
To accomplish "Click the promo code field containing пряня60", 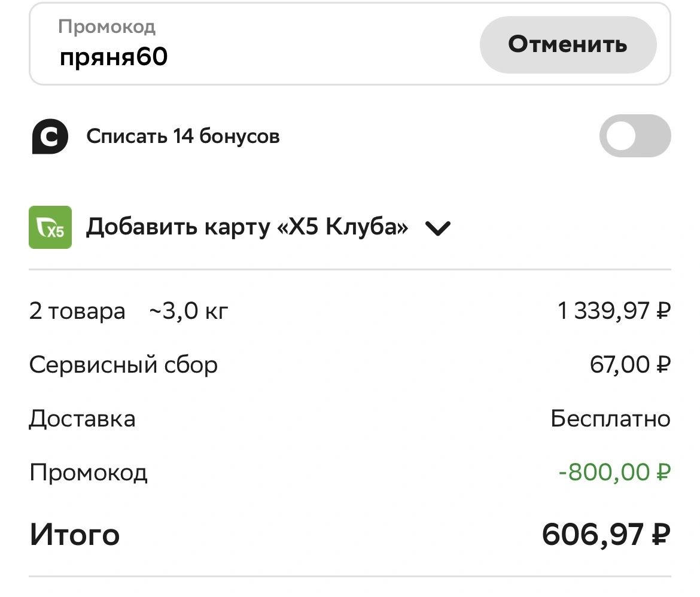I will click(x=255, y=44).
